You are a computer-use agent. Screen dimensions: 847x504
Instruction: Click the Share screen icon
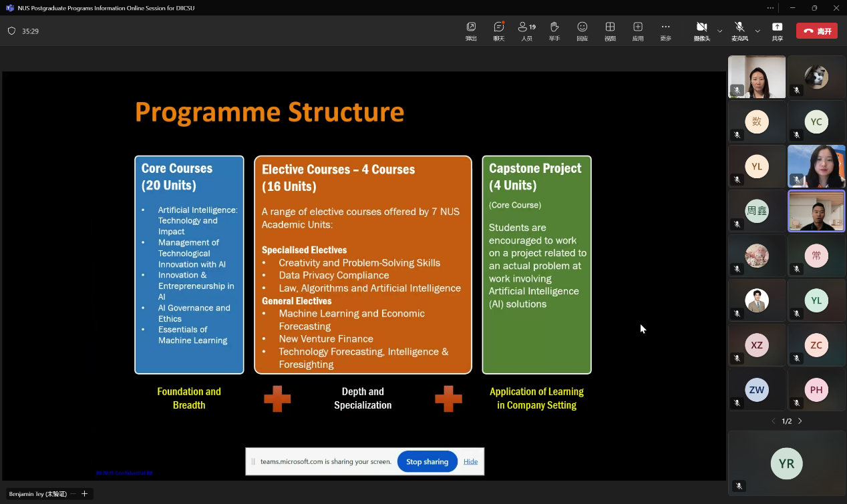[777, 30]
